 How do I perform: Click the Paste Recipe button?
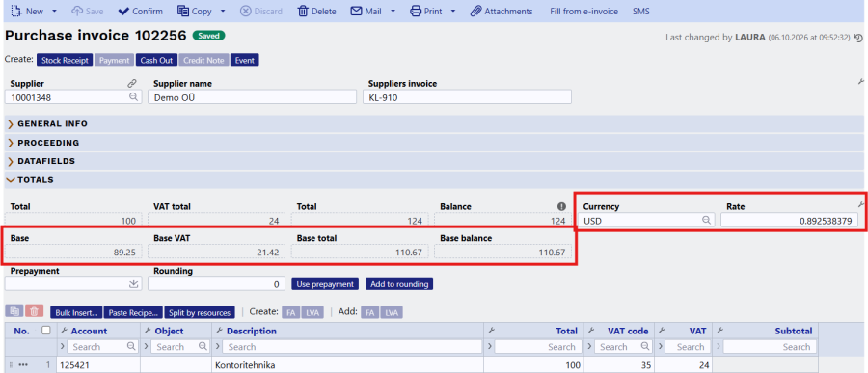tap(133, 312)
